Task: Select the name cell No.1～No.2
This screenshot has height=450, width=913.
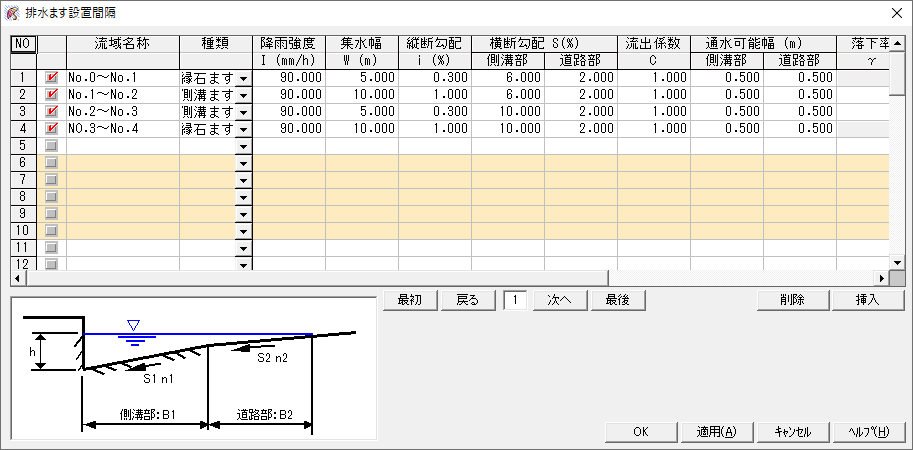Action: pyautogui.click(x=123, y=94)
